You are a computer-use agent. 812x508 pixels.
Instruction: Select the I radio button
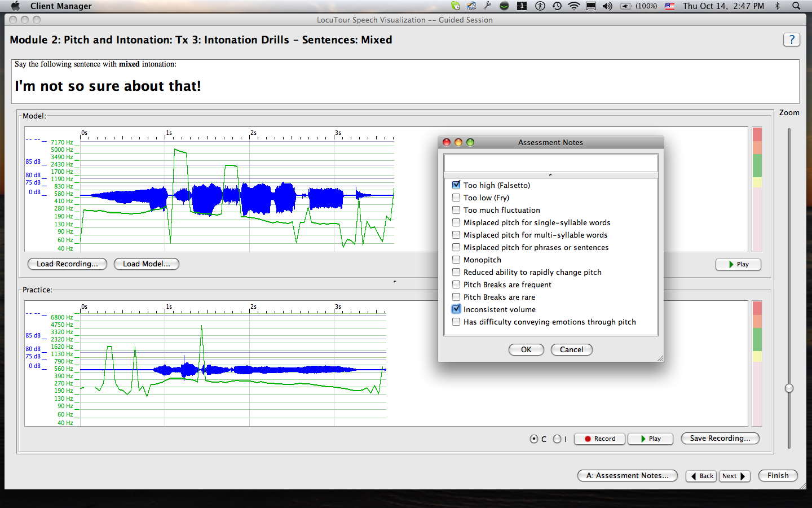pyautogui.click(x=557, y=439)
